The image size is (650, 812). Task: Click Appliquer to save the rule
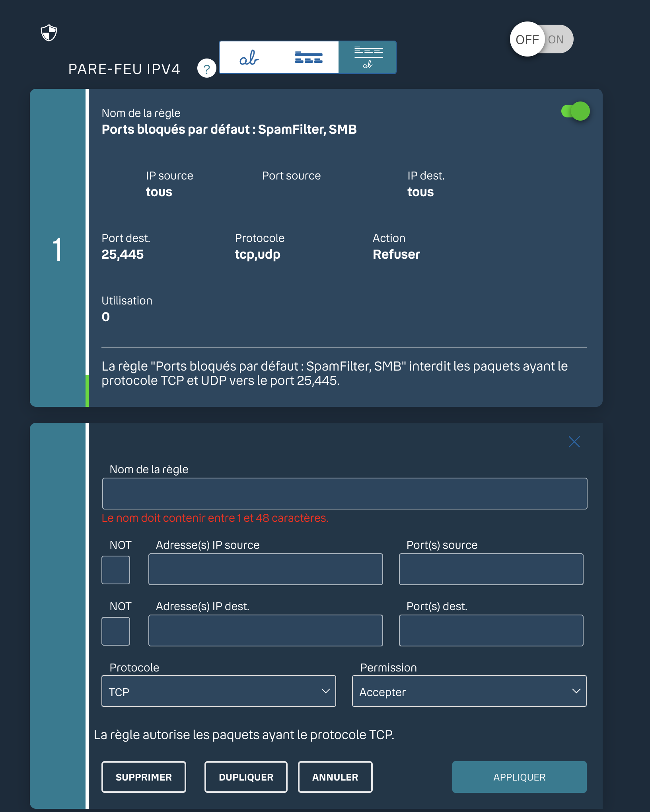(x=519, y=777)
